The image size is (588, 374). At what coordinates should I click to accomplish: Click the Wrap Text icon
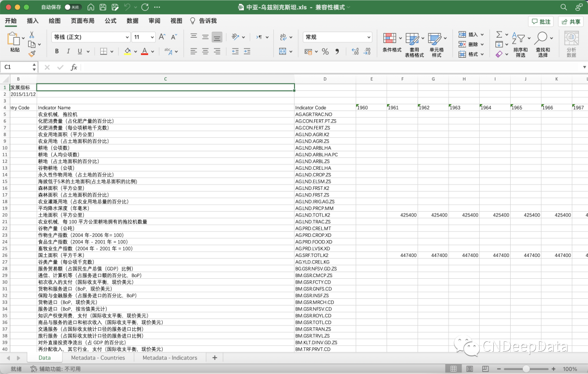coord(283,37)
